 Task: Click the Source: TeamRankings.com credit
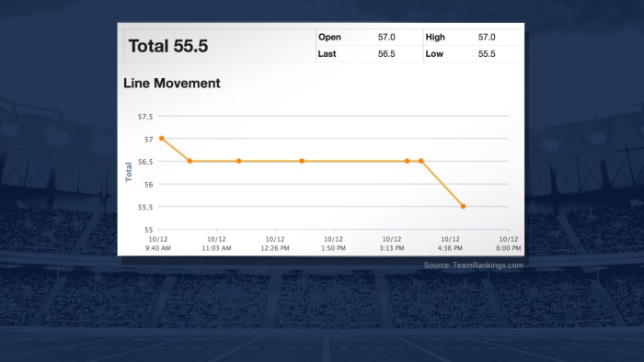click(x=474, y=266)
